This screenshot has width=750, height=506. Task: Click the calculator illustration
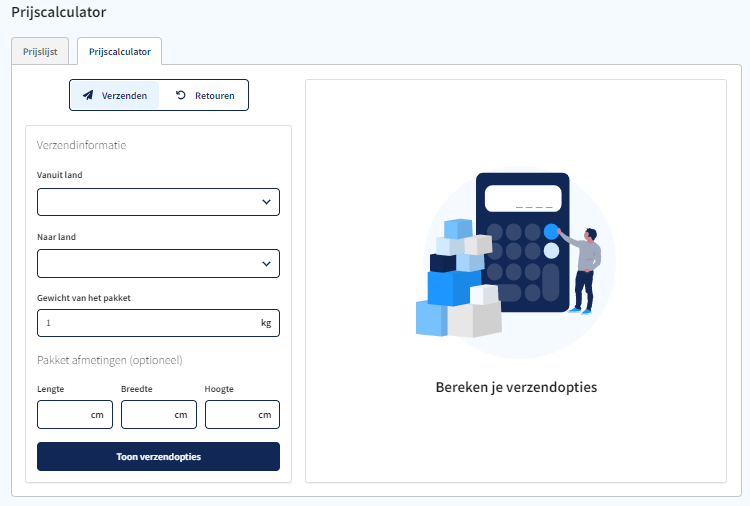(516, 262)
